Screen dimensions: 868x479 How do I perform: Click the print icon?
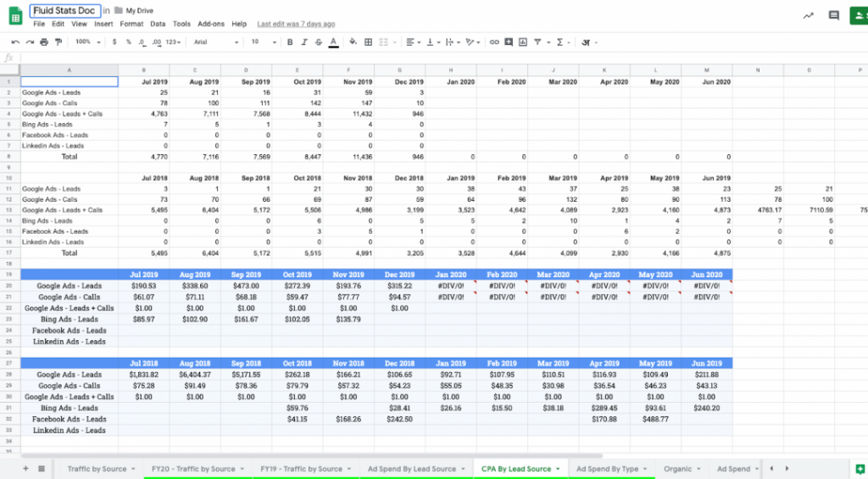point(42,42)
